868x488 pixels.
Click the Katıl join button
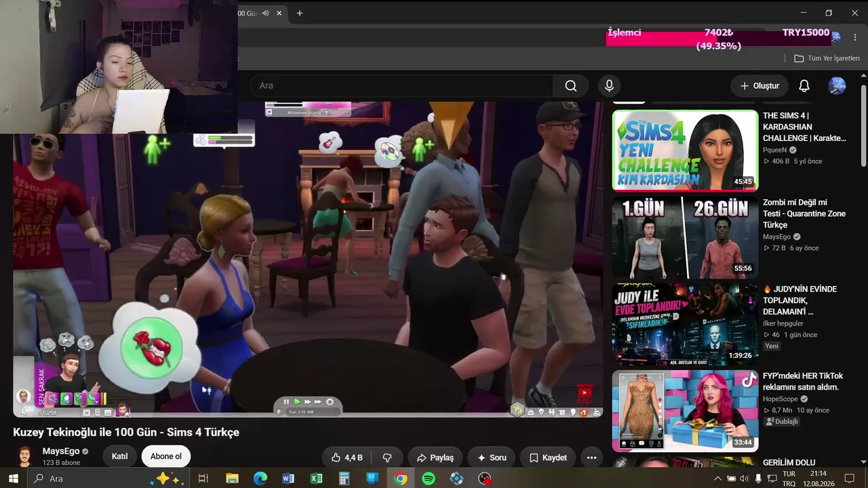coord(119,456)
